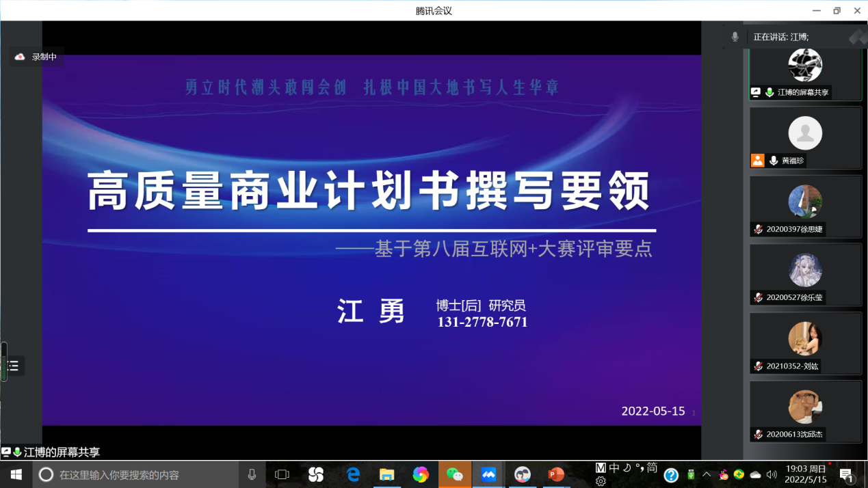Open the list panel handle on left edge
868x488 pixels.
(x=13, y=366)
